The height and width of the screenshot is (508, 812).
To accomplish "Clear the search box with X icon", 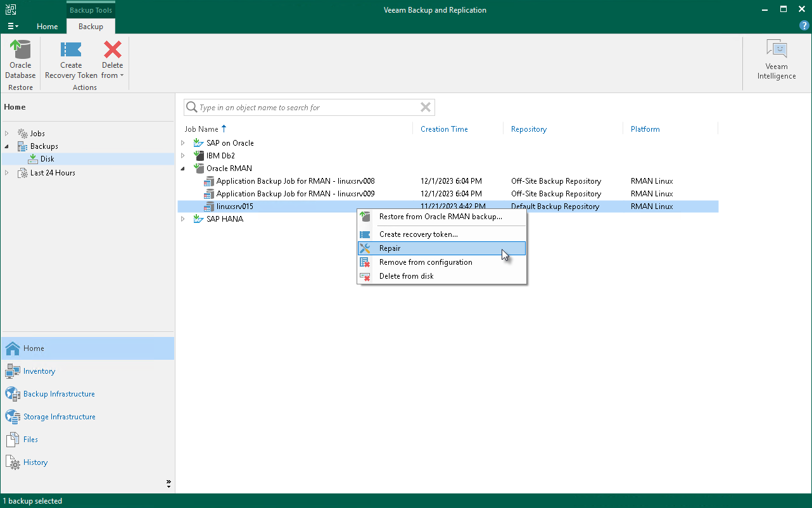I will [426, 108].
